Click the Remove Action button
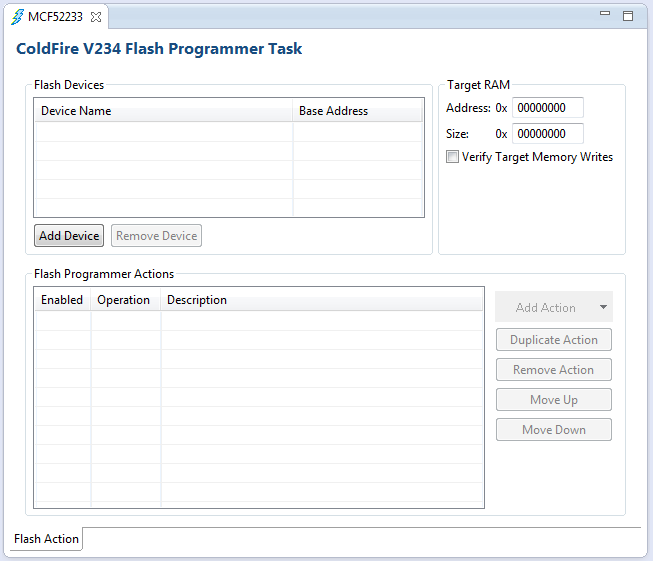The height and width of the screenshot is (561, 653). click(x=554, y=369)
